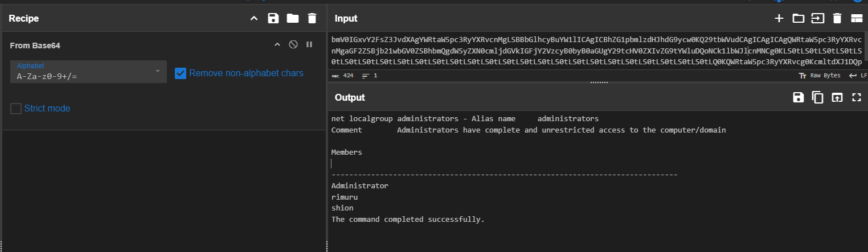Replace input with output
The image size is (868, 252).
837,97
